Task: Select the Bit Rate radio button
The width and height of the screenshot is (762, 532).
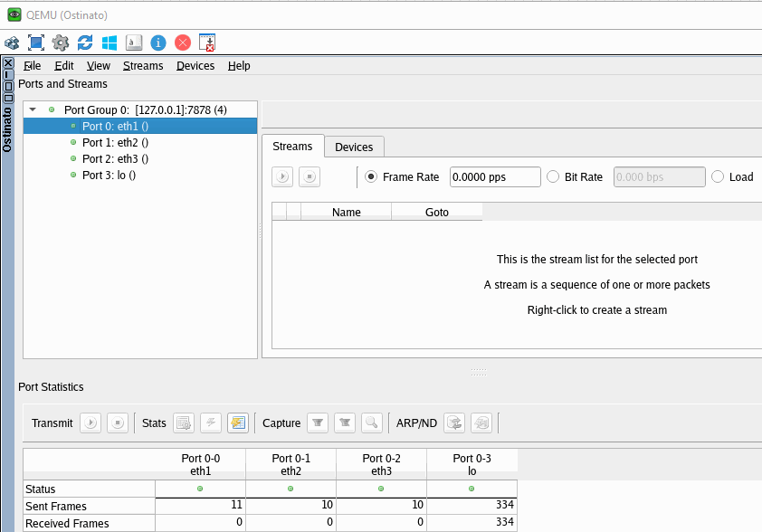Action: (x=554, y=177)
